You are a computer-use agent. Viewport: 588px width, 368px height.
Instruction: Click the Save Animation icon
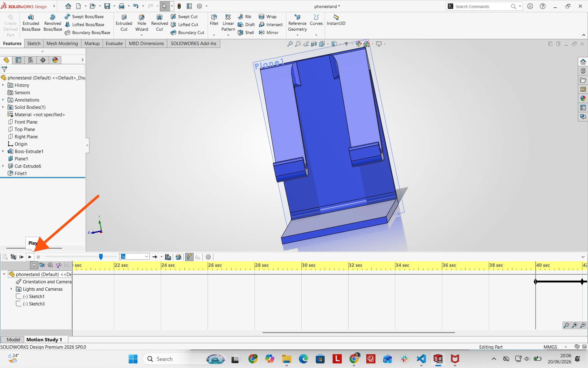pyautogui.click(x=168, y=257)
